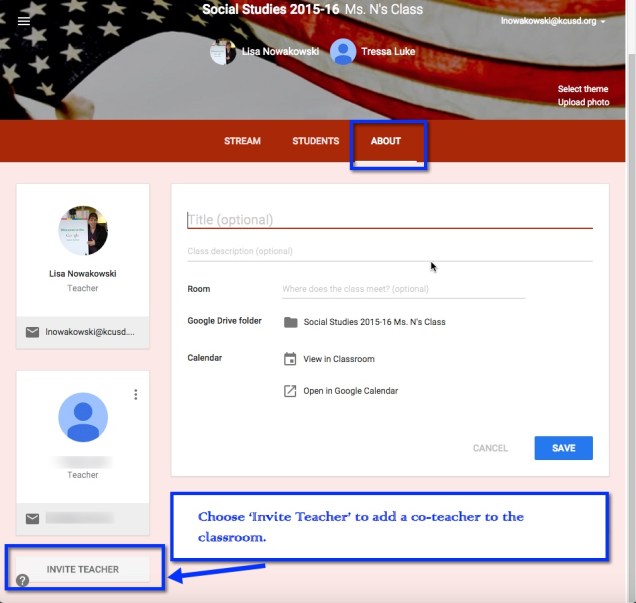636x603 pixels.
Task: Switch to the Students tab
Action: [315, 141]
